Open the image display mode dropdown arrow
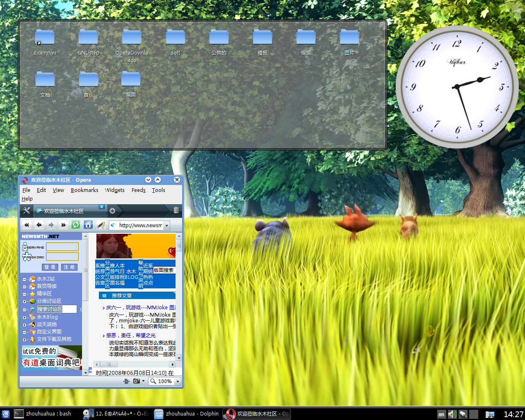 click(x=143, y=381)
